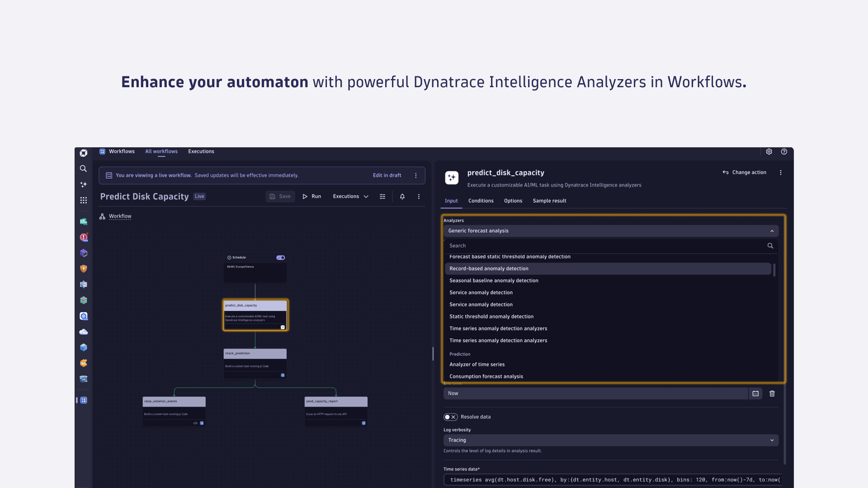Screen dimensions: 868x488
Task: Click the analyzer list scrollbar thumb
Action: point(774,269)
